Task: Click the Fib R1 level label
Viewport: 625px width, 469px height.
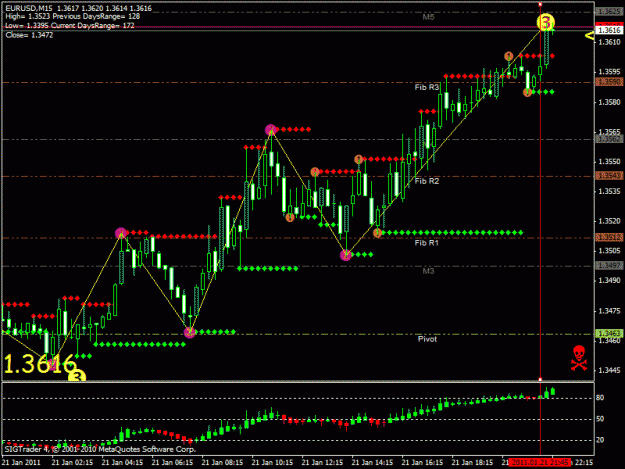Action: (426, 243)
